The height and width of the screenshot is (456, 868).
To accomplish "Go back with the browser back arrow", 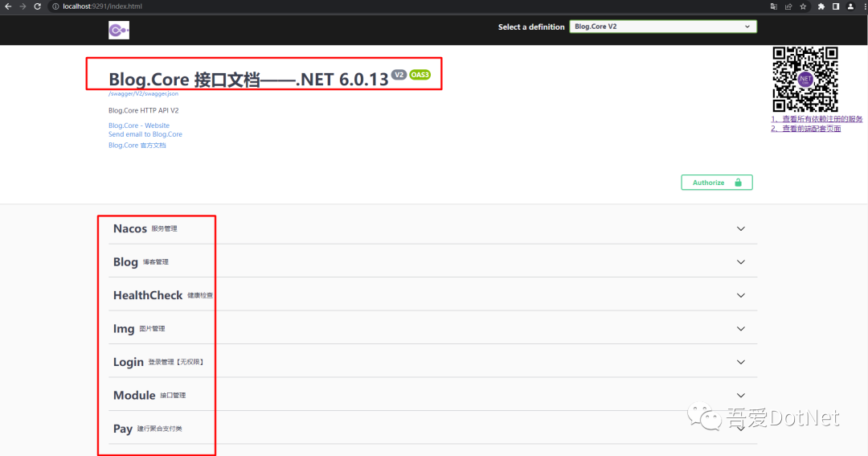I will click(8, 6).
